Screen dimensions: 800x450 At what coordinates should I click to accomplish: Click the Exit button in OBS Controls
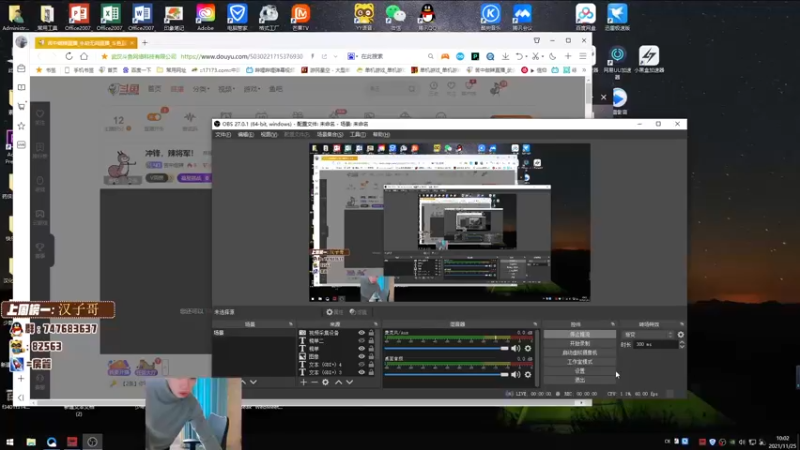580,380
